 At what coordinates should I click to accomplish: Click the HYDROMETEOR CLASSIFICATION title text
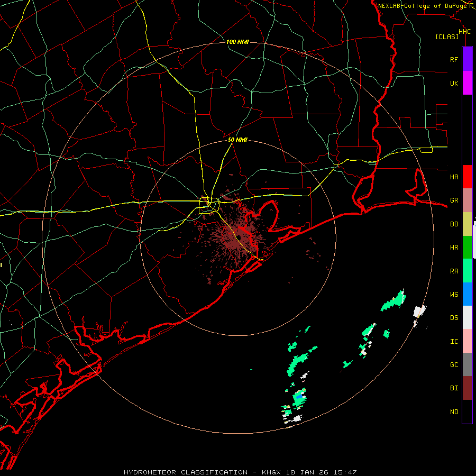(x=186, y=472)
